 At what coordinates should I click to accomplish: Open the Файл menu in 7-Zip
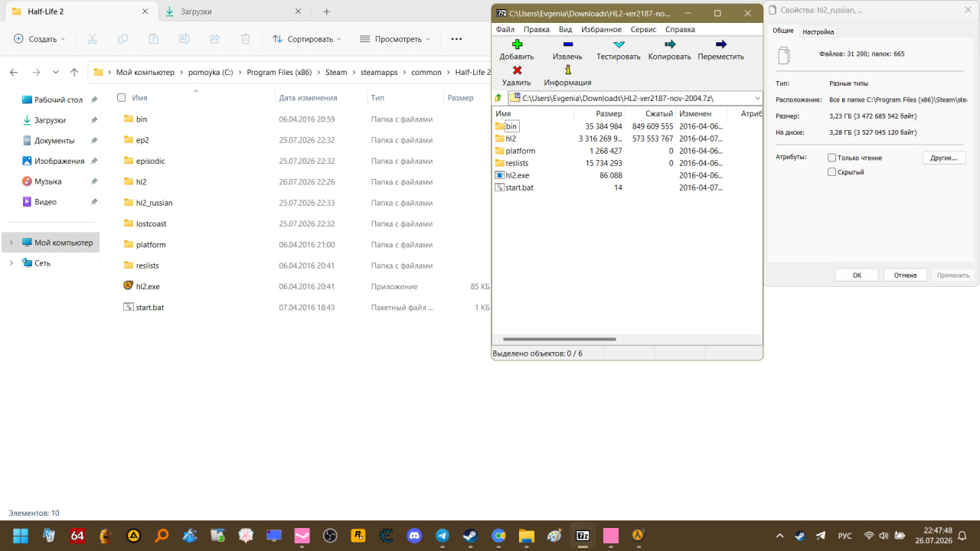click(505, 29)
